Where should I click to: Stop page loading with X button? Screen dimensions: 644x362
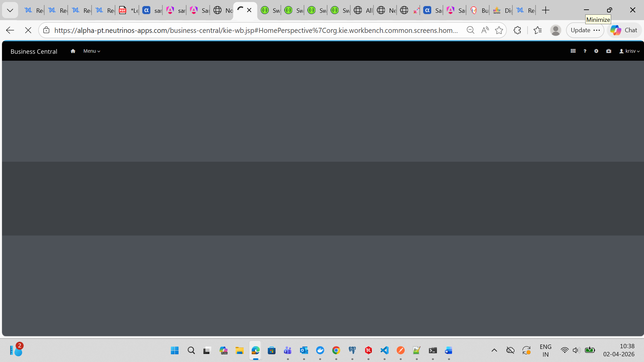[28, 30]
